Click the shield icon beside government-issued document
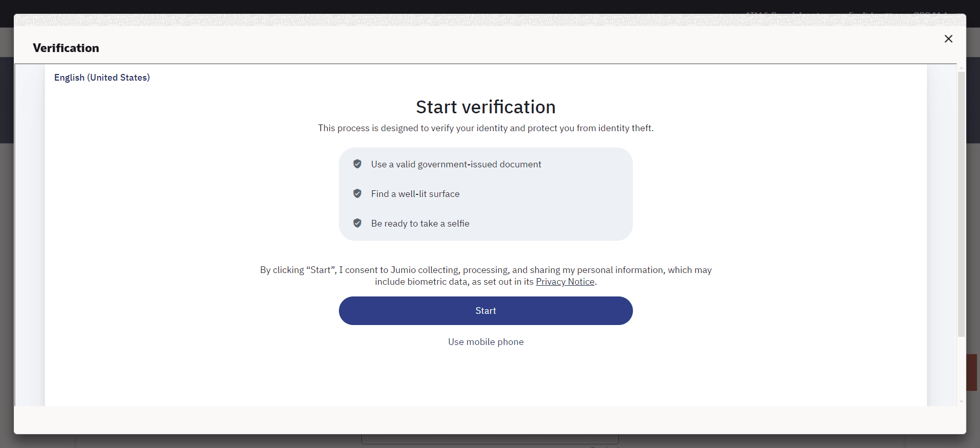The height and width of the screenshot is (448, 980). coord(357,164)
